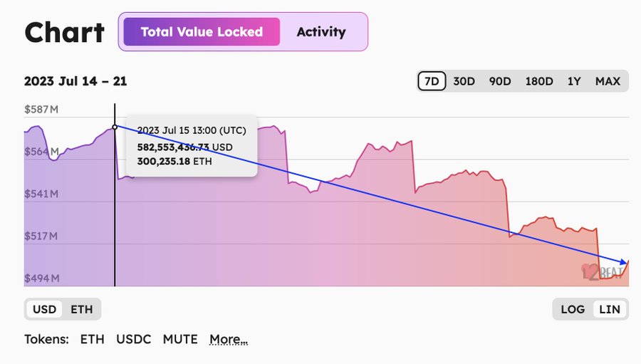Viewport: 641px width, 364px height.
Task: Filter chart by MUTE token
Action: click(180, 339)
